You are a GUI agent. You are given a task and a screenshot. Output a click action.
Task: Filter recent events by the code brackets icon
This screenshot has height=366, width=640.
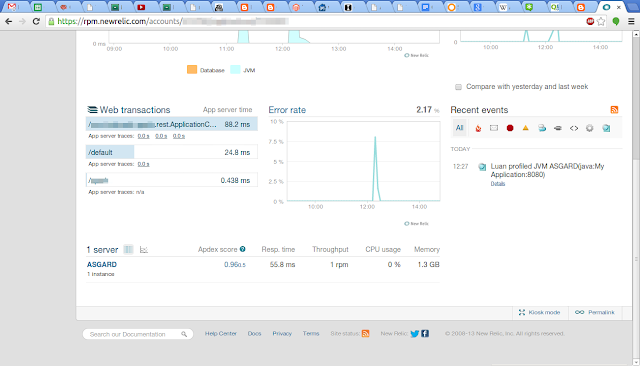574,128
